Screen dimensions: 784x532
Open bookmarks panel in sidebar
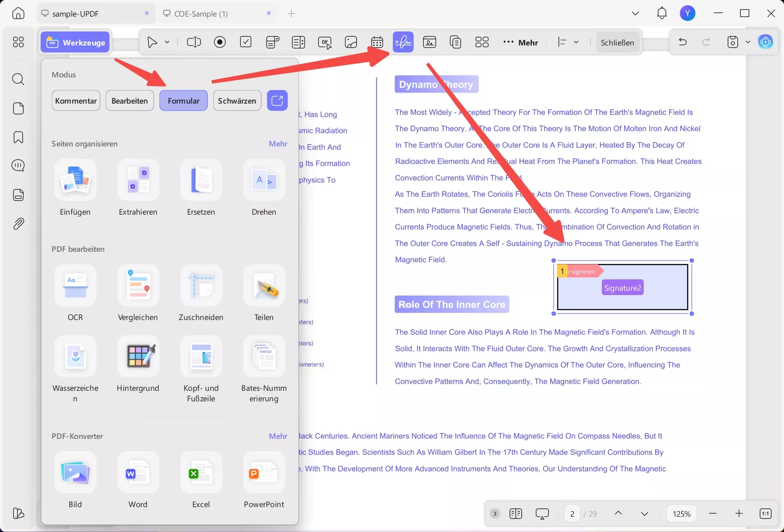click(18, 137)
